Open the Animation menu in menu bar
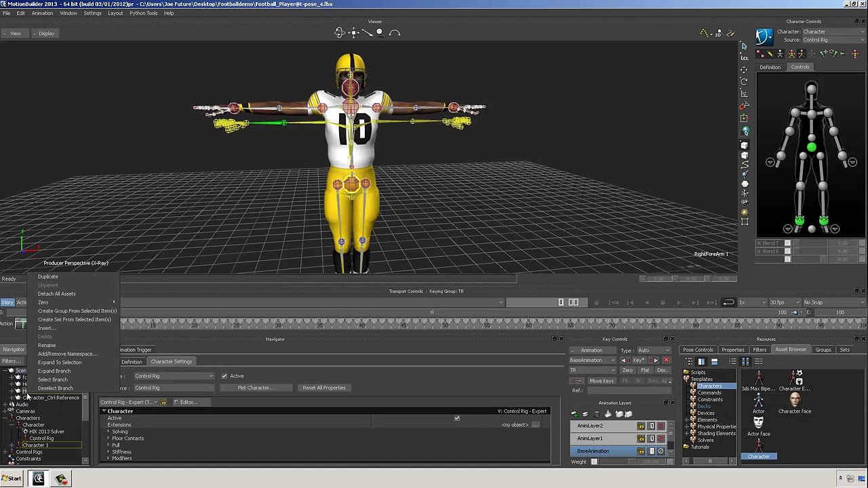Viewport: 868px width, 488px height. pos(42,13)
